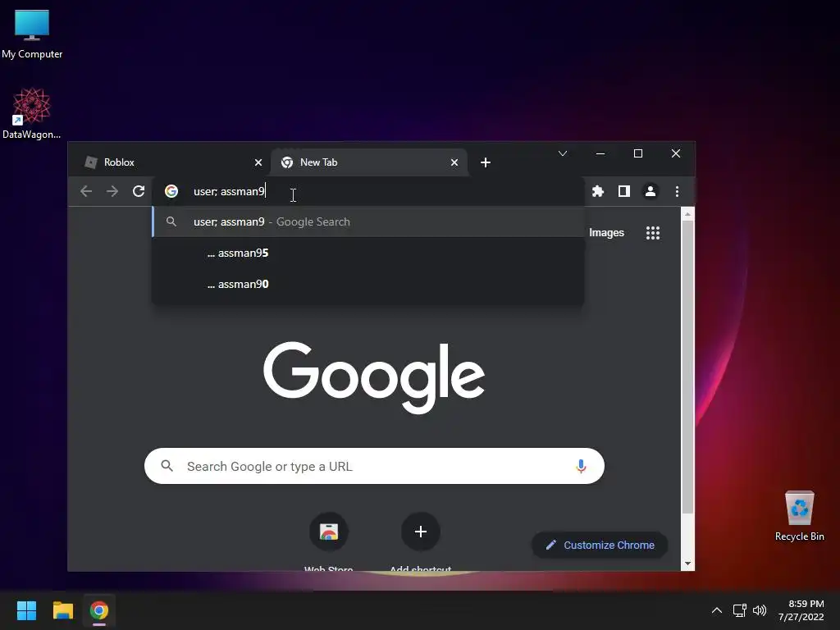
Task: Open the Chrome three-dot menu
Action: tap(677, 191)
